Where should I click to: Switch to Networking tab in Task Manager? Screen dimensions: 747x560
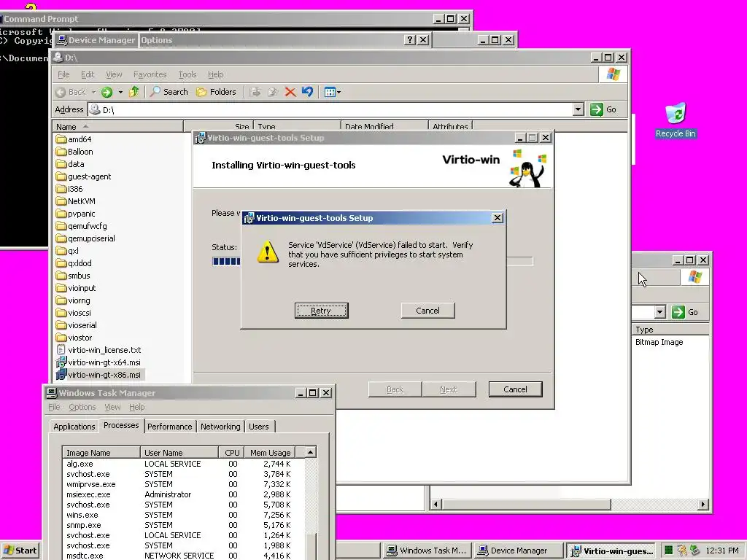220,426
